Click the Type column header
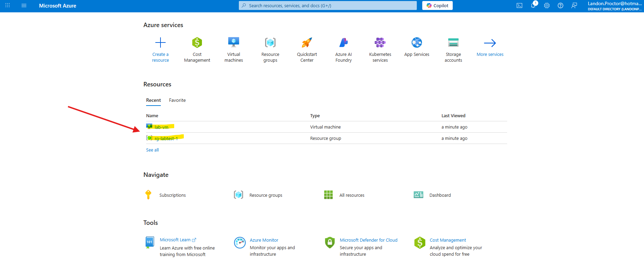The height and width of the screenshot is (279, 644). tap(315, 116)
